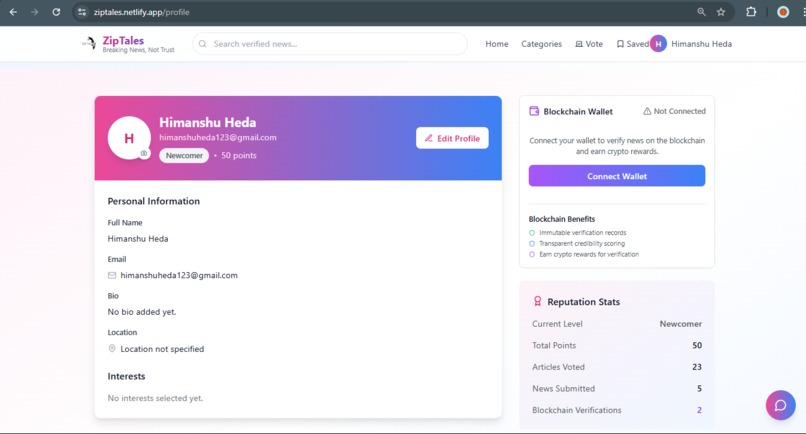Go to the Vote page
806x434 pixels.
pyautogui.click(x=589, y=44)
